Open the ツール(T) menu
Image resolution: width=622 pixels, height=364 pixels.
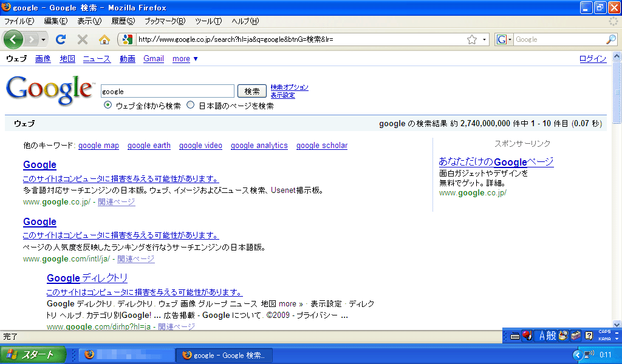pyautogui.click(x=208, y=21)
